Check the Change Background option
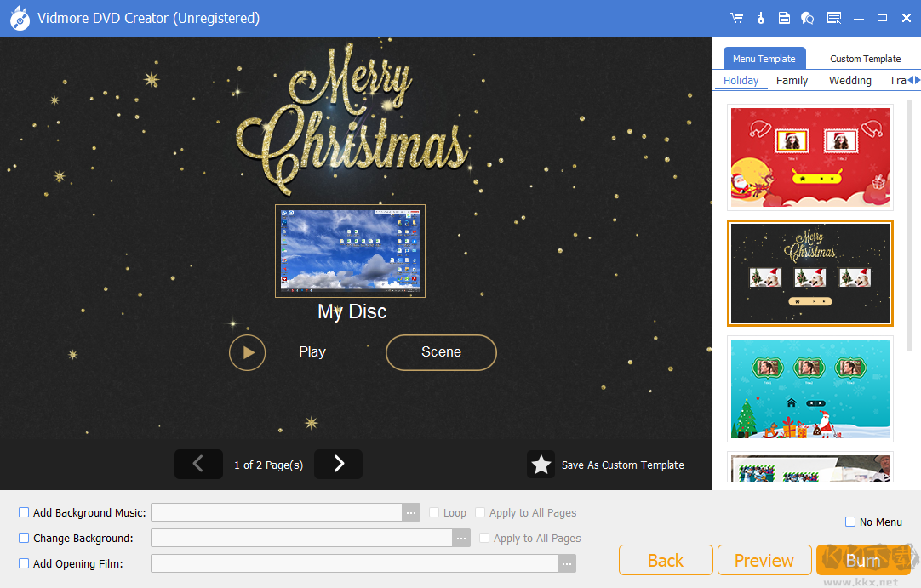This screenshot has height=588, width=921. pos(23,538)
